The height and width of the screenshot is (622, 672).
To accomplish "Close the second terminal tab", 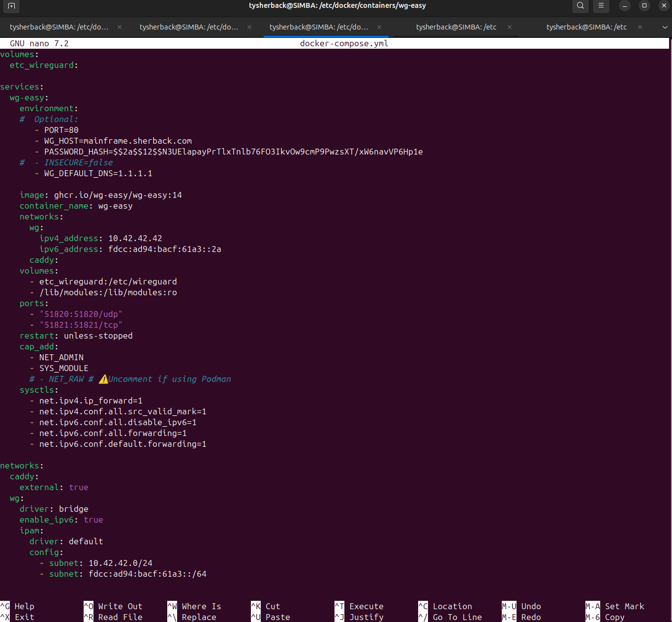I will click(249, 27).
